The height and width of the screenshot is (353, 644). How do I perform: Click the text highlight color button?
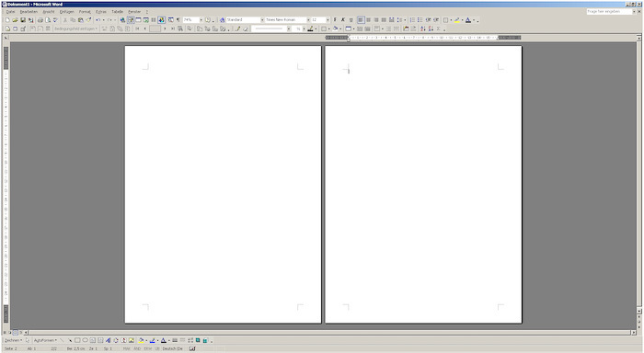click(456, 19)
